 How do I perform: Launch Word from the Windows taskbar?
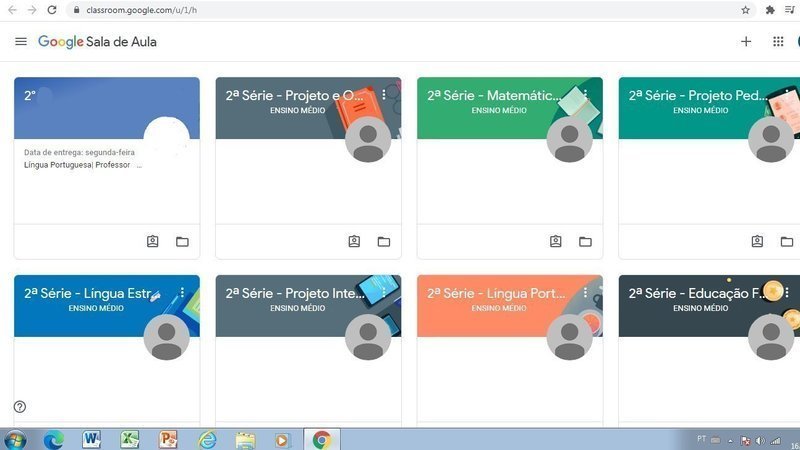click(x=91, y=439)
